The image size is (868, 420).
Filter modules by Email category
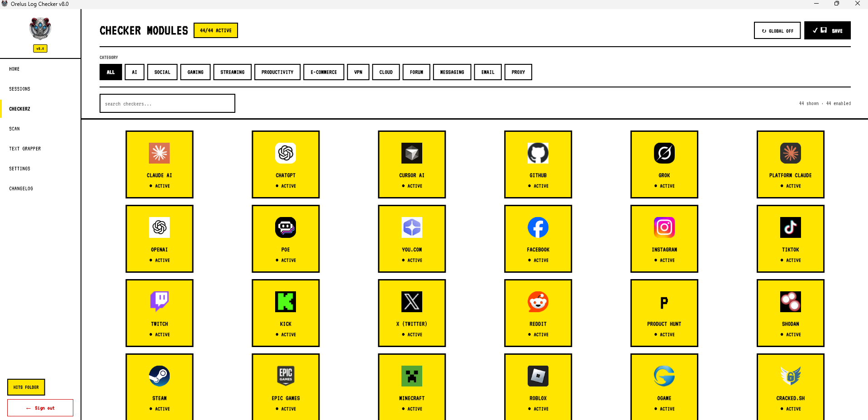pos(488,72)
